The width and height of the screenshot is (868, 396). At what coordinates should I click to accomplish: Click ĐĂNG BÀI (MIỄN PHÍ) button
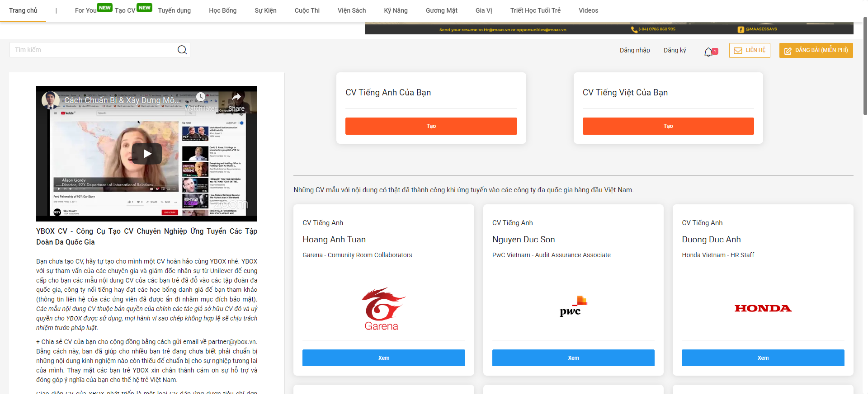816,50
